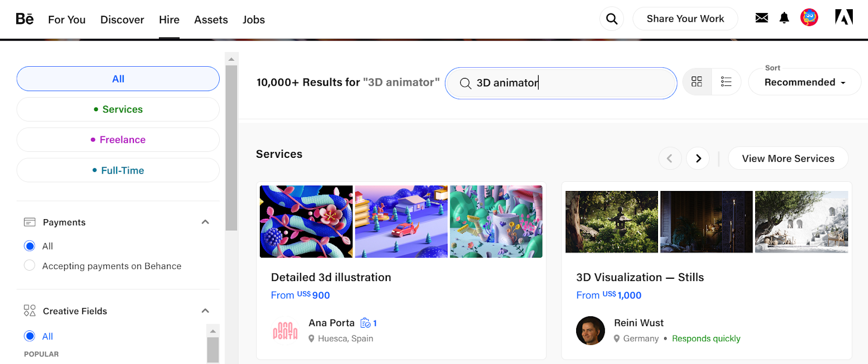Open the For You tab
The image size is (868, 364).
(67, 20)
